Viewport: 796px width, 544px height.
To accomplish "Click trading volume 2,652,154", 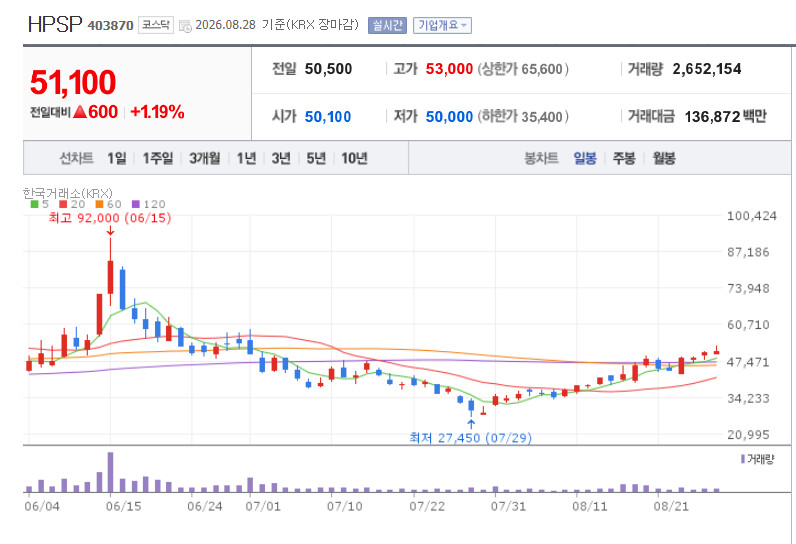I will click(707, 69).
